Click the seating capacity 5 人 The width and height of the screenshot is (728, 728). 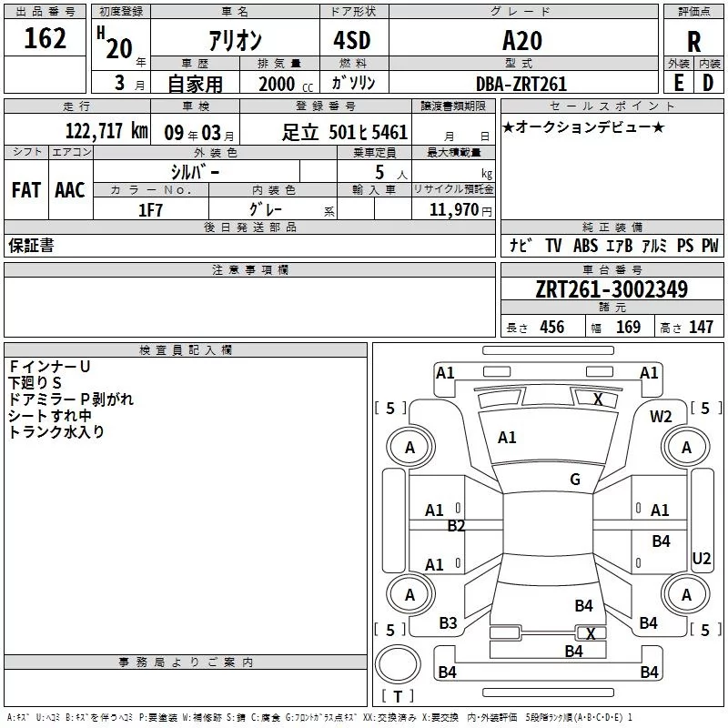tap(391, 173)
